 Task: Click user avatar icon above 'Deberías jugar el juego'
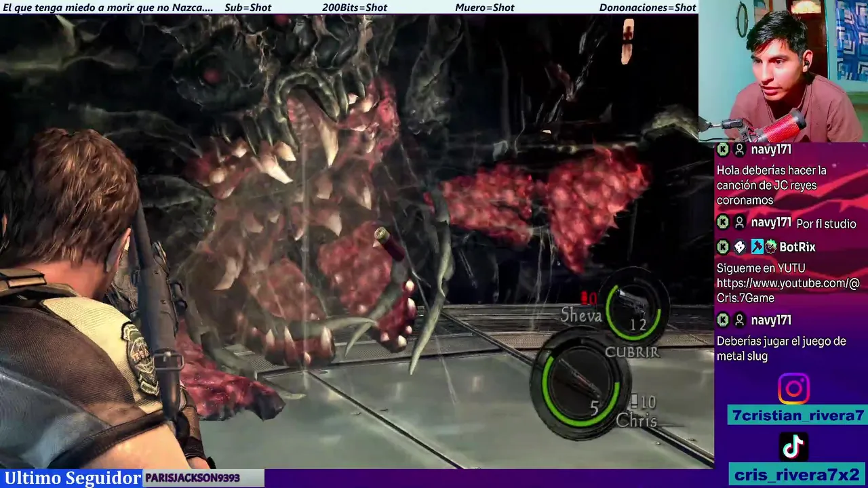[740, 320]
